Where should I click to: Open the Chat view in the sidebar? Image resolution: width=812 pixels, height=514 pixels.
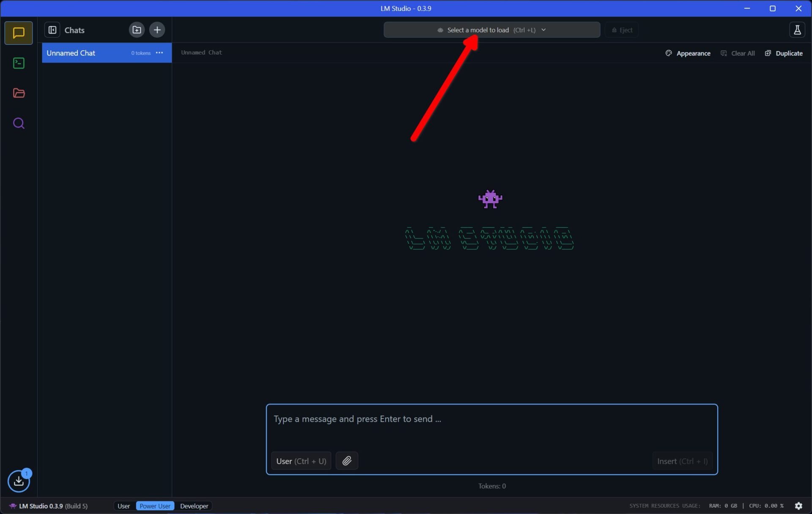point(19,33)
